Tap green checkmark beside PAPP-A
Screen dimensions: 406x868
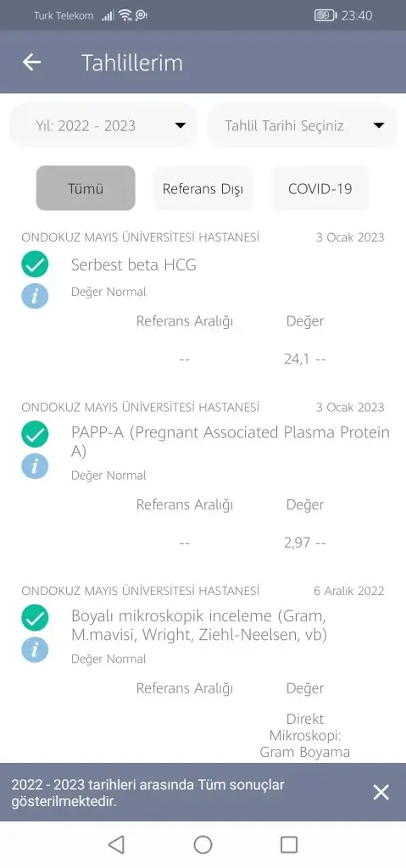[x=35, y=434]
